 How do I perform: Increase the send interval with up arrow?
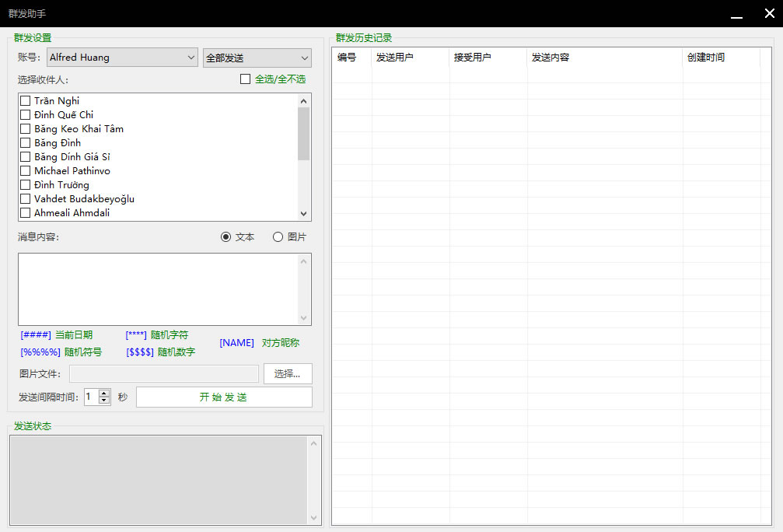(104, 394)
